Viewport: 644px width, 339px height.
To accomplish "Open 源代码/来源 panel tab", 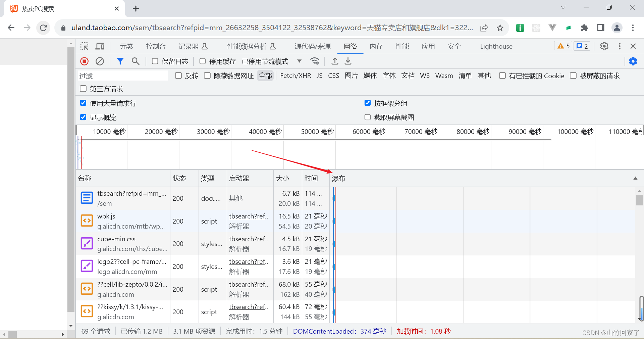I will tap(313, 46).
